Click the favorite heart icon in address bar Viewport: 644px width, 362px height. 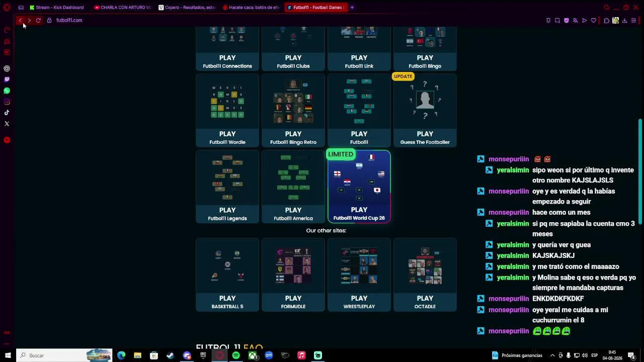pos(594,21)
